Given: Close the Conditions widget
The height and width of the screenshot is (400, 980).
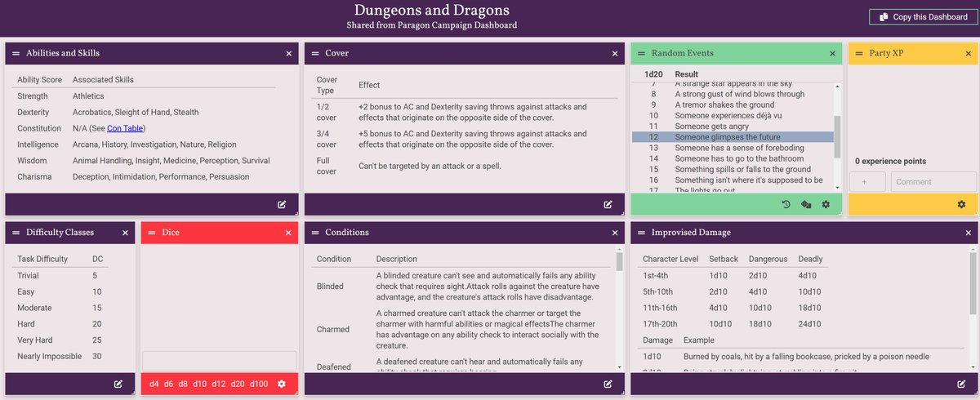Looking at the screenshot, I should (x=615, y=233).
